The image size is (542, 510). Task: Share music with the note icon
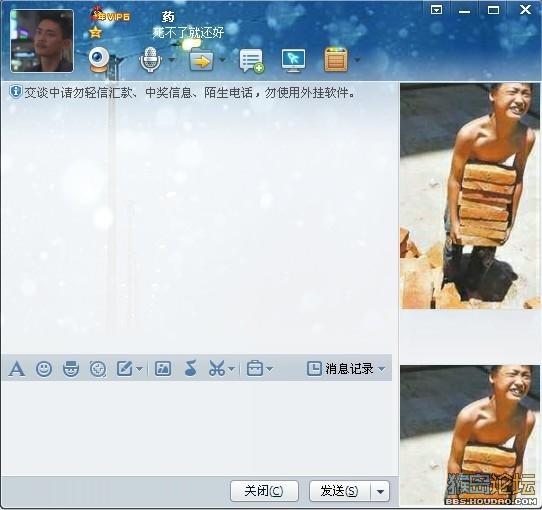pyautogui.click(x=190, y=368)
